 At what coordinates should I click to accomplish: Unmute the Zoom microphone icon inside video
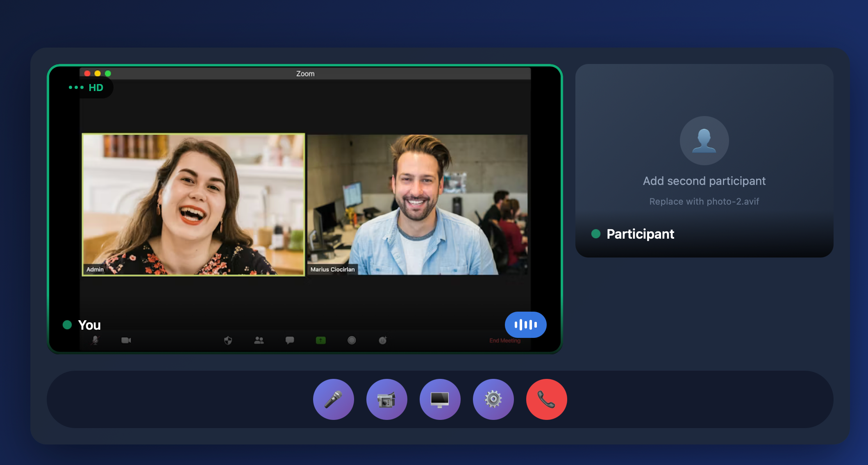95,340
